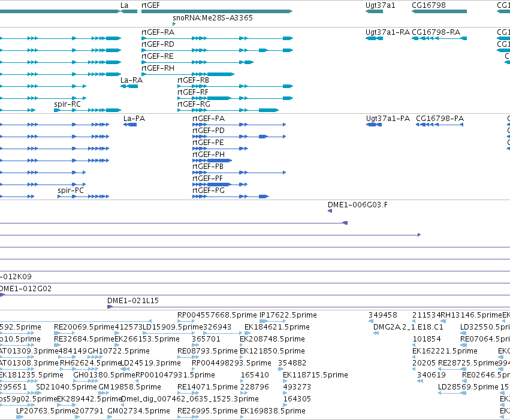Click the CG16798-PA protein label
The width and height of the screenshot is (510, 420).
click(x=440, y=119)
